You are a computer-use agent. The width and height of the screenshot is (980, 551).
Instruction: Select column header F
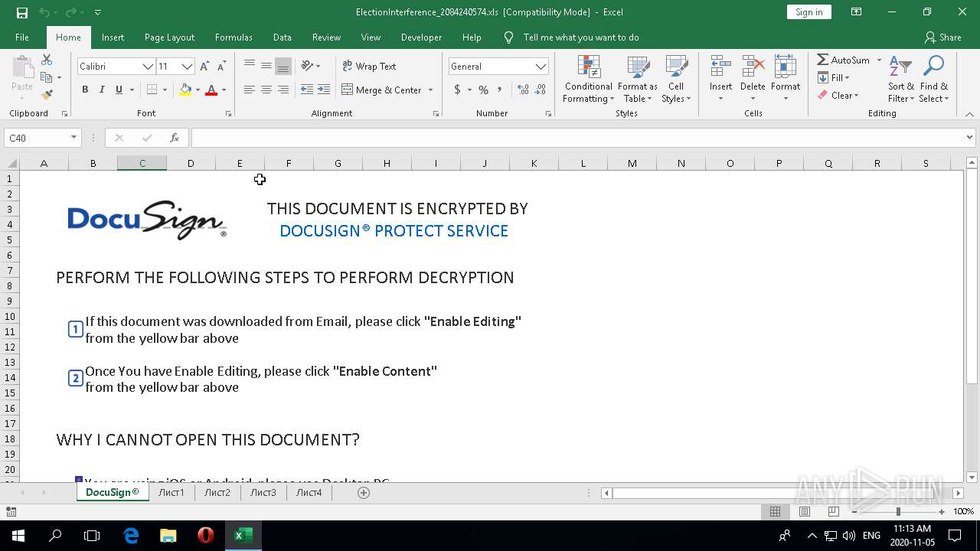[289, 163]
